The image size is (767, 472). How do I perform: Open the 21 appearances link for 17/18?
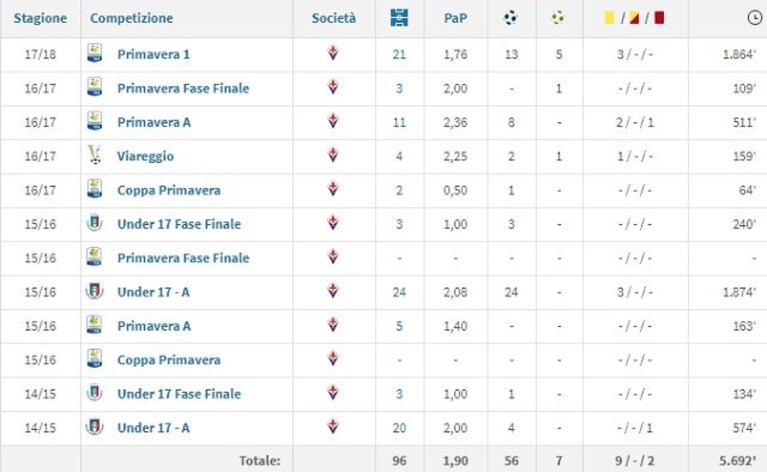point(399,54)
